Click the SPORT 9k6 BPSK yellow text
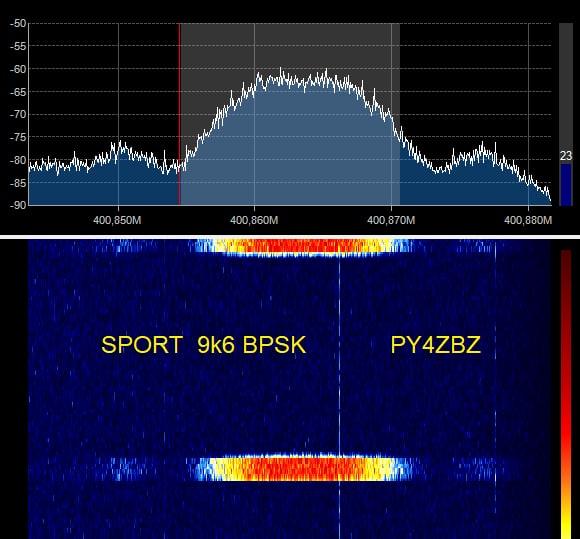 tap(203, 345)
